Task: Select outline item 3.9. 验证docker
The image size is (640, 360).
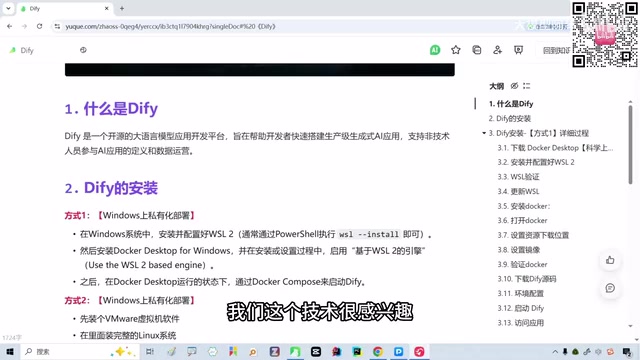Action: [522, 264]
